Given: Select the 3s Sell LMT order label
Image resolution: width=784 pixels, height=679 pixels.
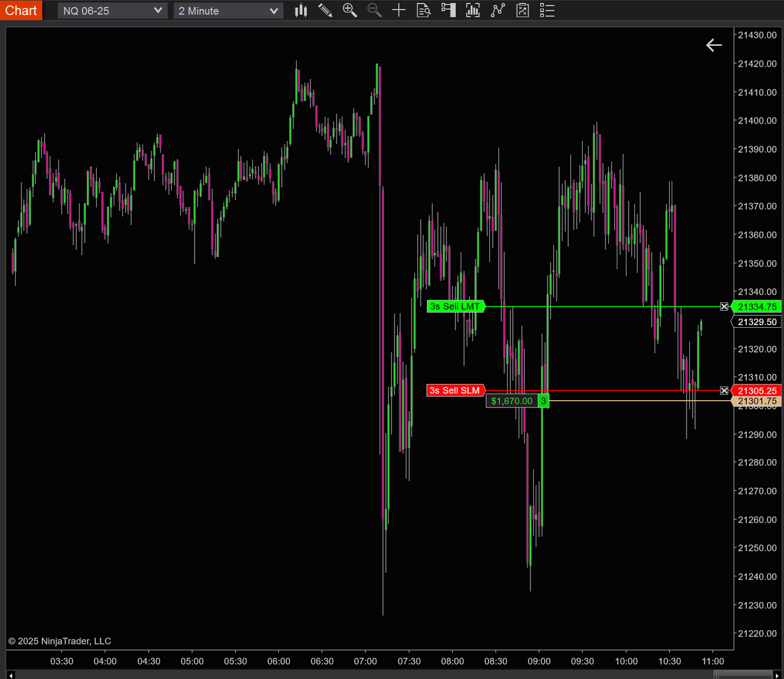Looking at the screenshot, I should pos(455,306).
